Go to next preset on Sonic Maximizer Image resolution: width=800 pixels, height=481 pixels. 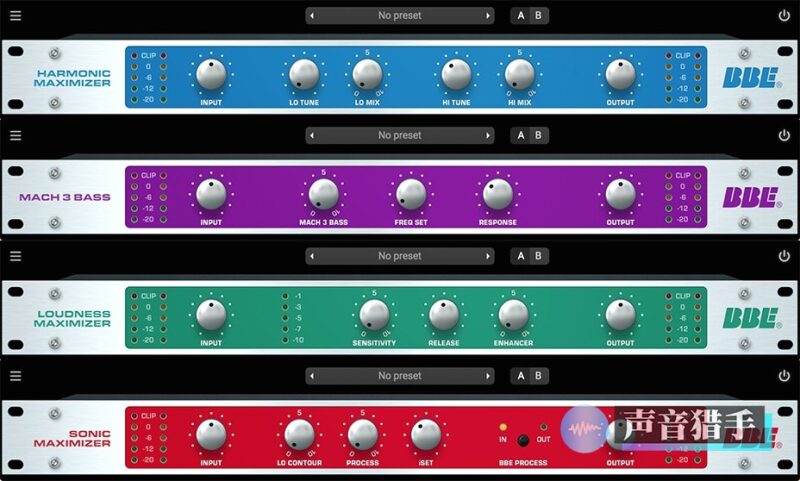pyautogui.click(x=488, y=376)
